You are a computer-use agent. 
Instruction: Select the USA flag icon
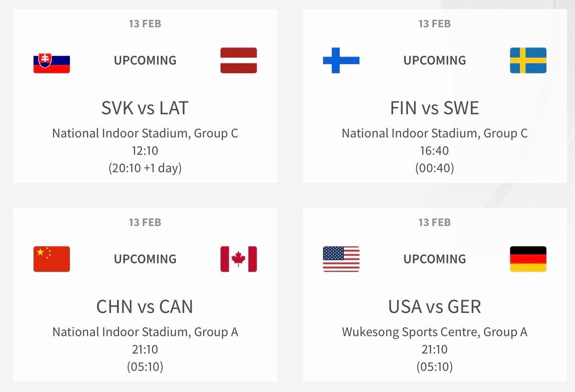[341, 259]
